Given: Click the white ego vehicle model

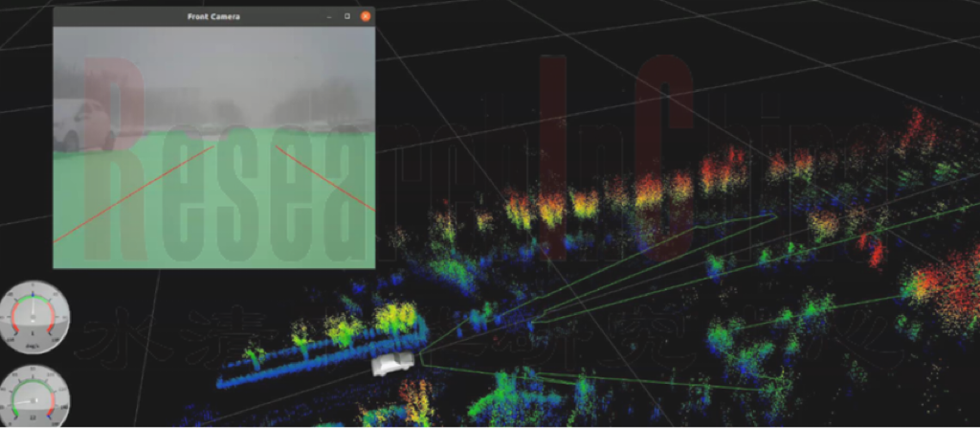Looking at the screenshot, I should click(393, 363).
